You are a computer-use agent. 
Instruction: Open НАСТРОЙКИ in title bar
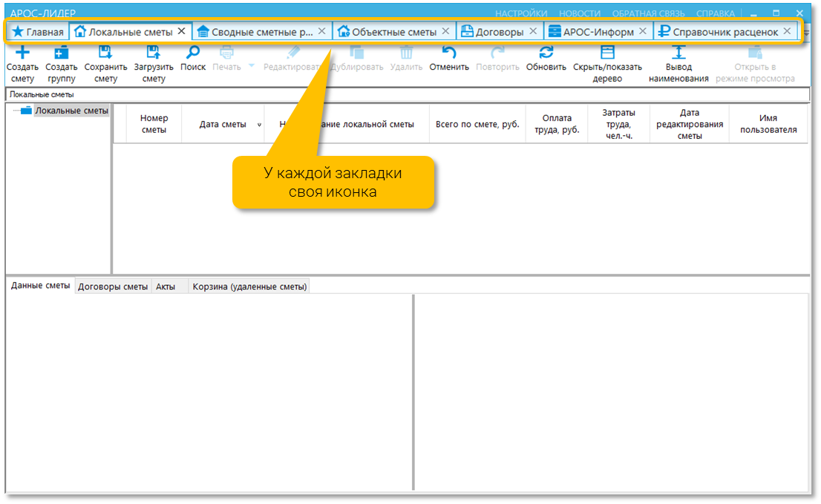pyautogui.click(x=521, y=13)
